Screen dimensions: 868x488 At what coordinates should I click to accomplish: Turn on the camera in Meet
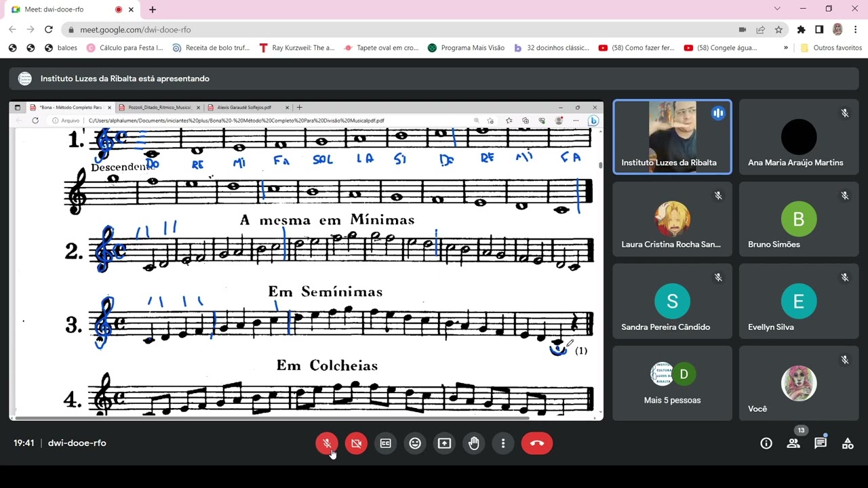[x=356, y=443]
